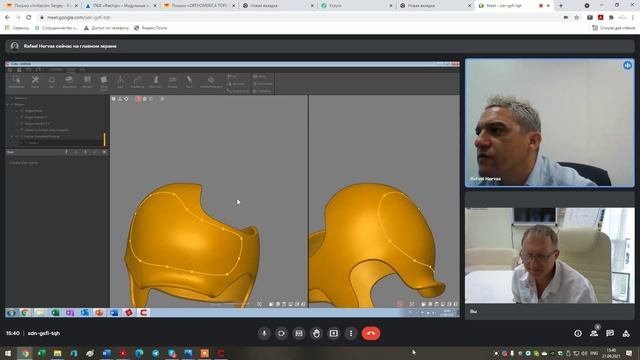Select your own video tile labeled Вы
This screenshot has width=640, height=360.
click(x=549, y=256)
